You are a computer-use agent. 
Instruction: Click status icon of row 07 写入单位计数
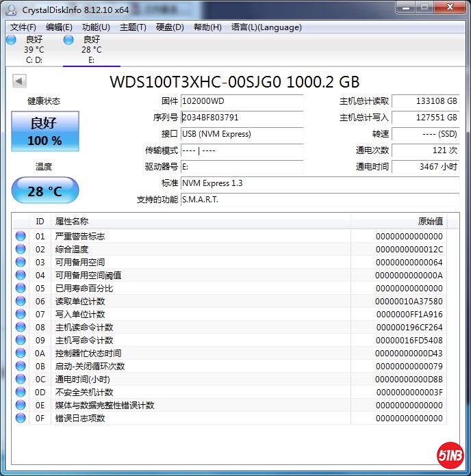tap(21, 314)
